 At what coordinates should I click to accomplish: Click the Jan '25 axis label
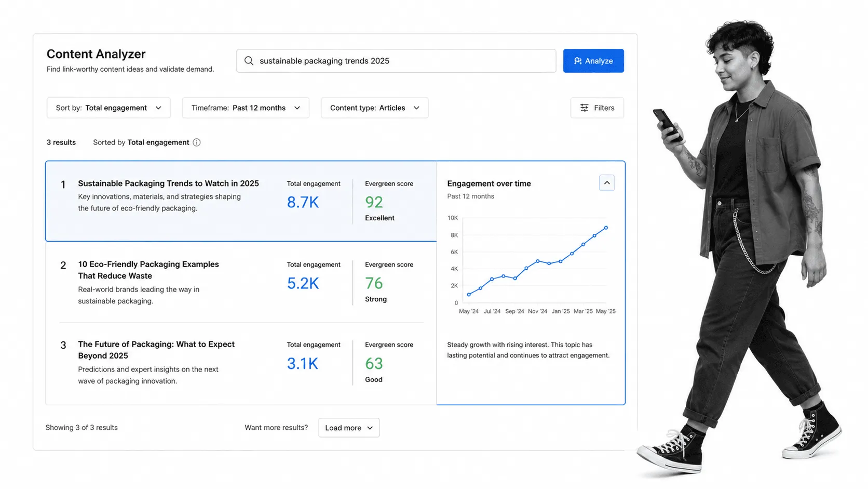(x=561, y=311)
